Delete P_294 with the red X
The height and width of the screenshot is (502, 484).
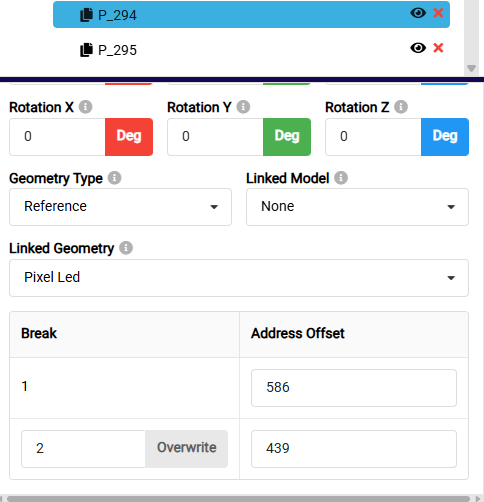(x=438, y=13)
